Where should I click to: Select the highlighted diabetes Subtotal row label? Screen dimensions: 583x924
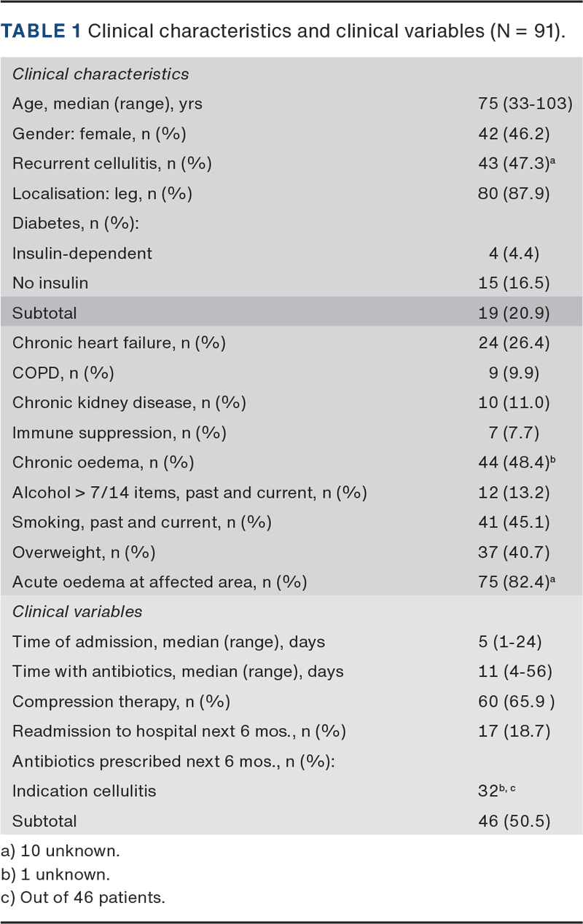click(x=44, y=313)
